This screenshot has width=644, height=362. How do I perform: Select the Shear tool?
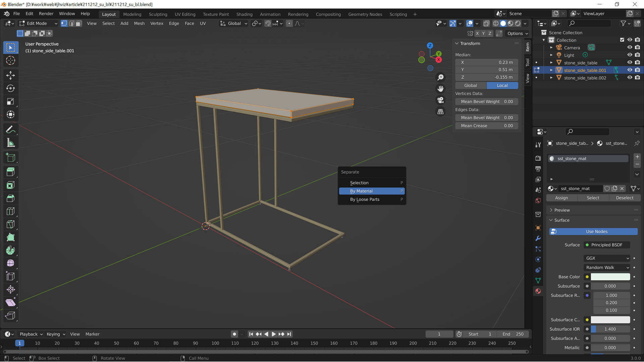point(10,303)
